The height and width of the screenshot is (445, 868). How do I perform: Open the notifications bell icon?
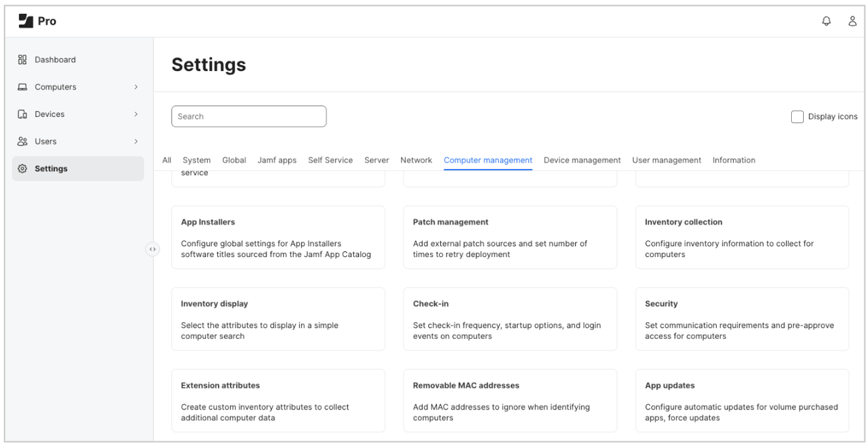pos(826,22)
